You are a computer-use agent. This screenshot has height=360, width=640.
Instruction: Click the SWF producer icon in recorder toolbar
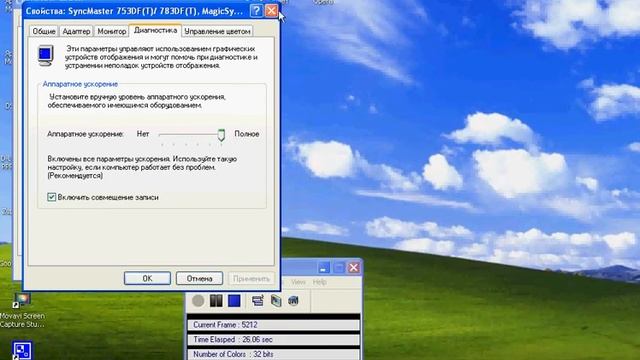point(293,301)
